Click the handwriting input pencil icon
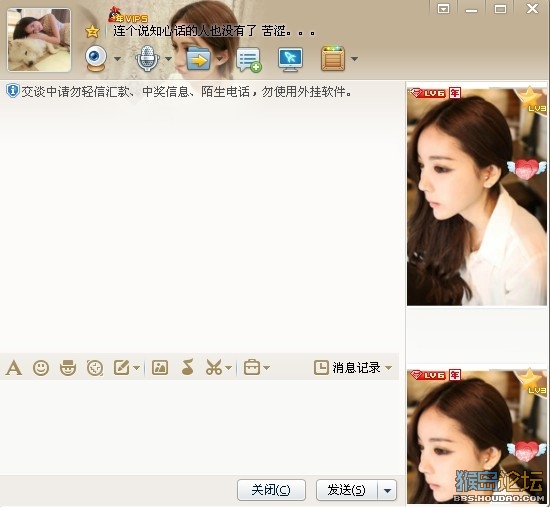Viewport: 550px width, 507px height. coord(121,368)
